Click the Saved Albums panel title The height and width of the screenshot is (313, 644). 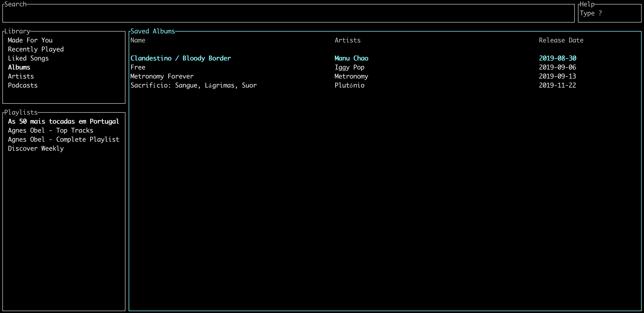(x=153, y=31)
